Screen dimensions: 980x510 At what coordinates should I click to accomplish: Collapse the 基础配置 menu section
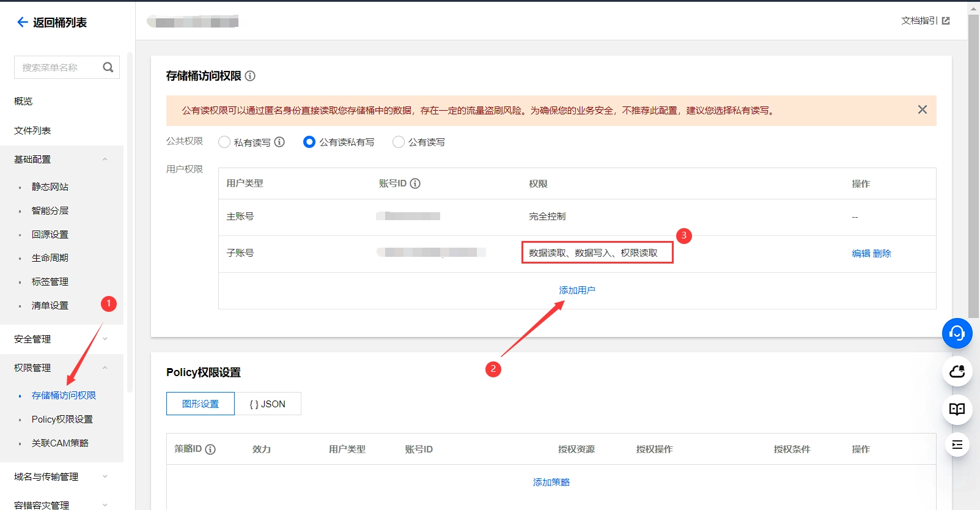click(105, 160)
